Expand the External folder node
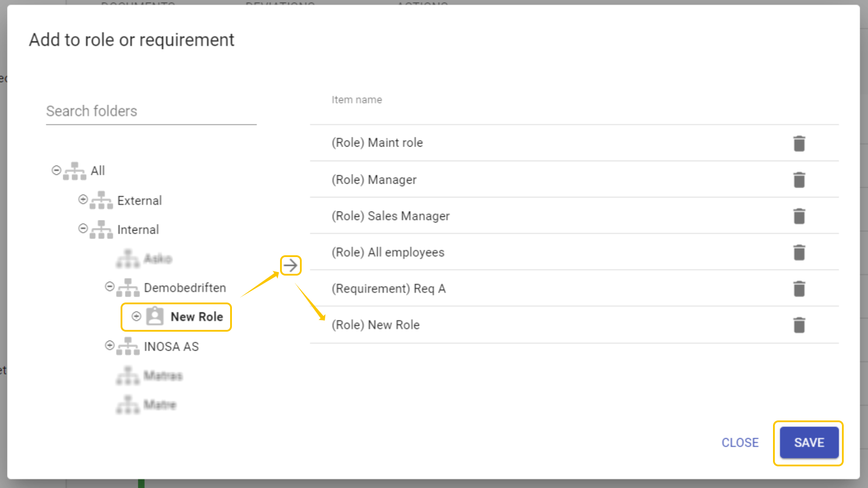The width and height of the screenshot is (868, 488). (x=83, y=199)
